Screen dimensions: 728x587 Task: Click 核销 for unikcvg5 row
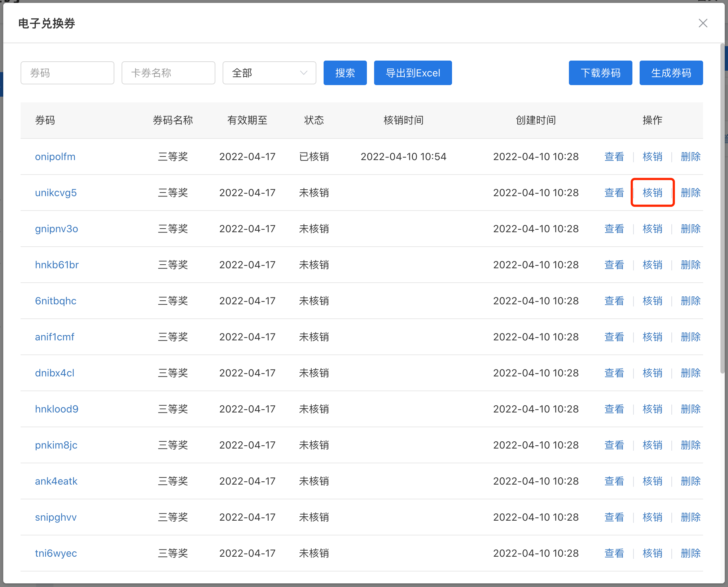click(653, 193)
